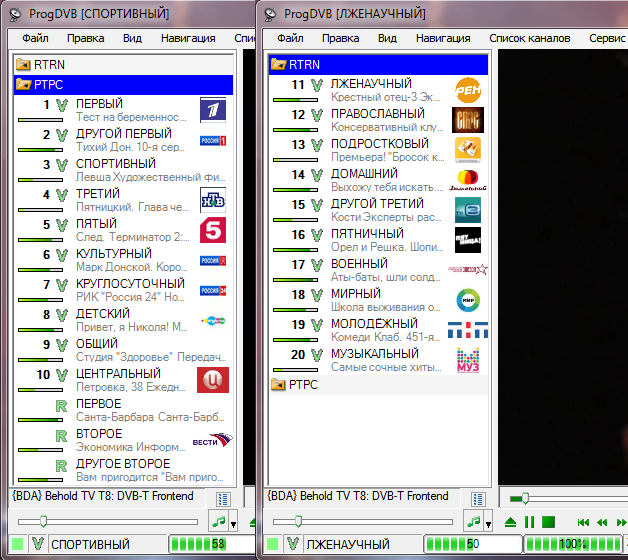Open the Список каналов menu in ЛЖЕНАУЧНЫЙ window
The width and height of the screenshot is (628, 560).
pos(529,38)
